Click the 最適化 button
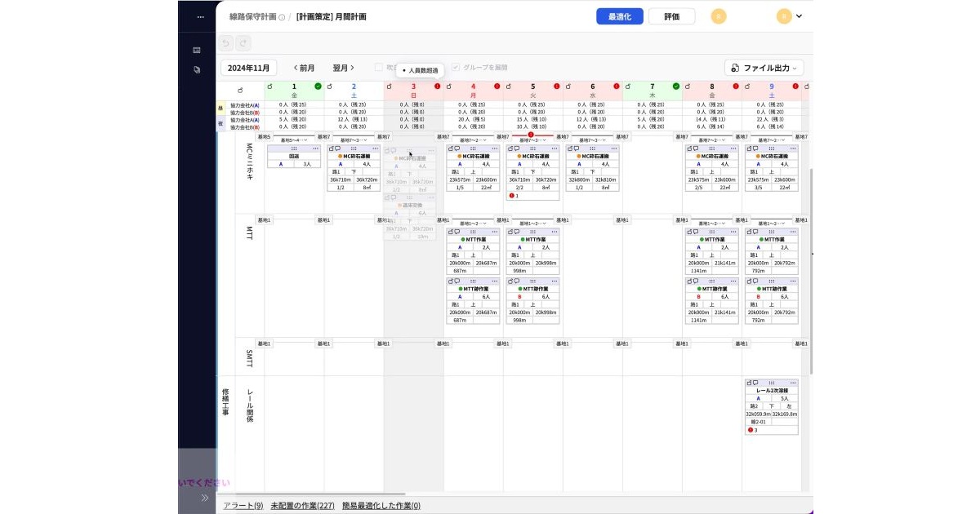This screenshot has height=514, width=980. [x=620, y=16]
